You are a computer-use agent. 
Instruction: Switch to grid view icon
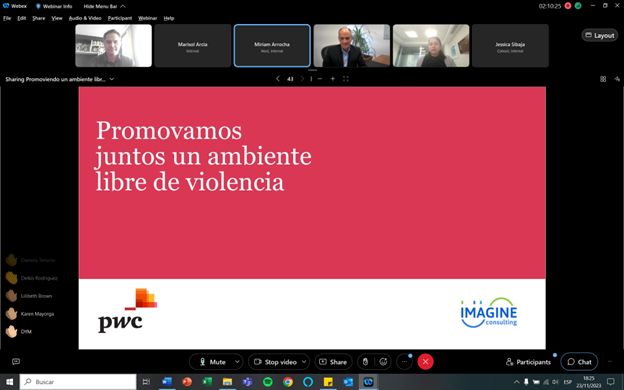tap(603, 79)
